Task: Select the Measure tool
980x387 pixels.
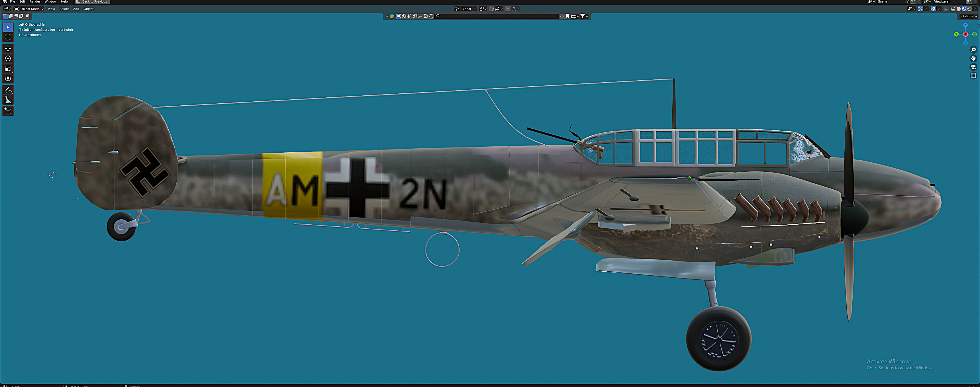Action: 8,100
